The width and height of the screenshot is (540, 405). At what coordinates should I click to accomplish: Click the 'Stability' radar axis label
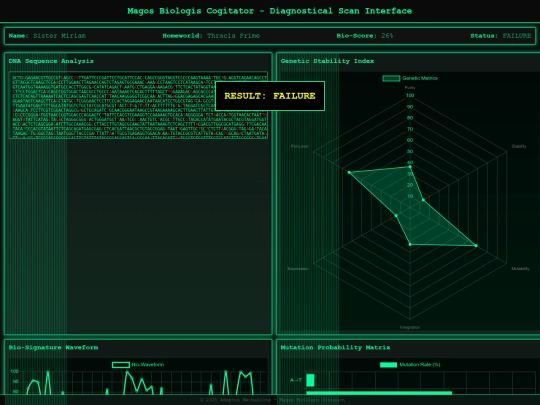(x=519, y=146)
